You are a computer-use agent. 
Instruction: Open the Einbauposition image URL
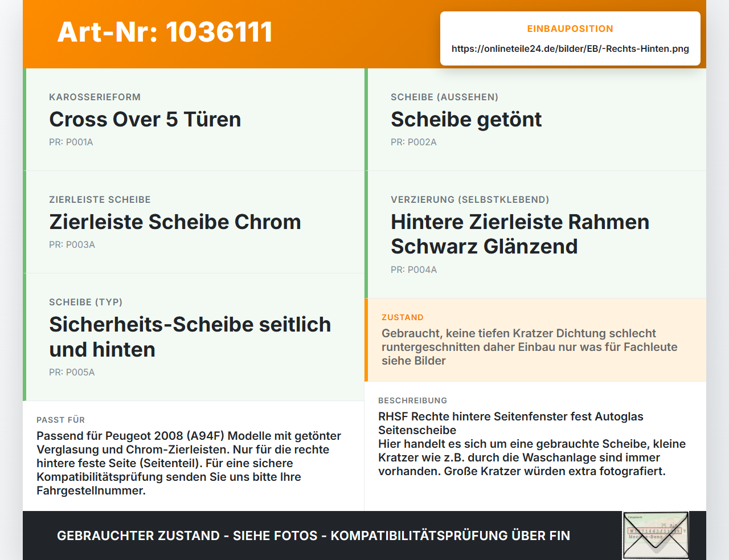click(x=570, y=48)
